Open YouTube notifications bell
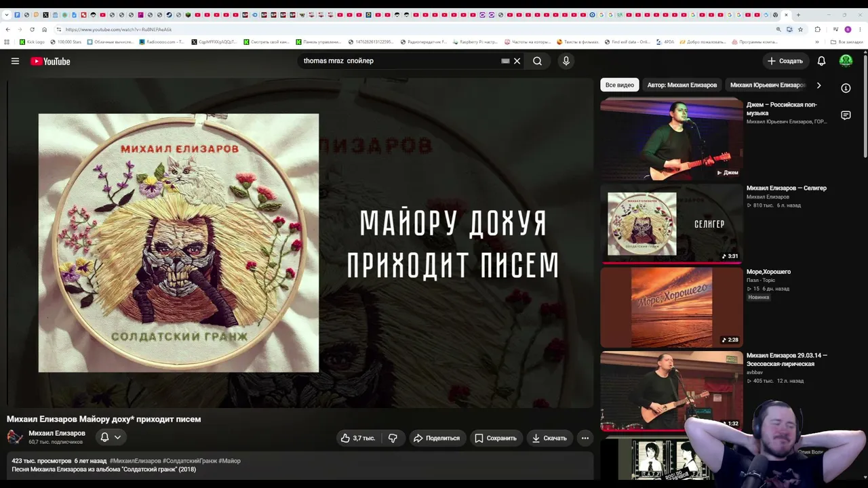The height and width of the screenshot is (488, 868). tap(821, 61)
